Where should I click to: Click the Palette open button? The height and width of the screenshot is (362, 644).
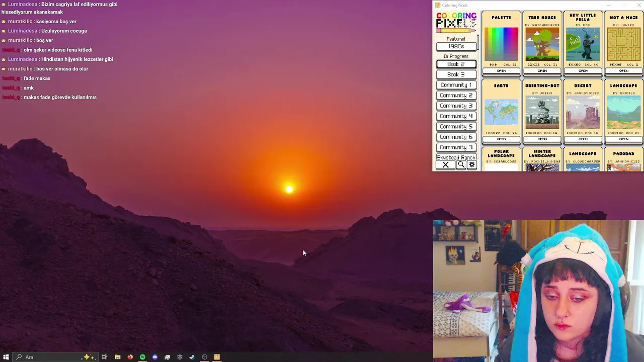click(501, 71)
